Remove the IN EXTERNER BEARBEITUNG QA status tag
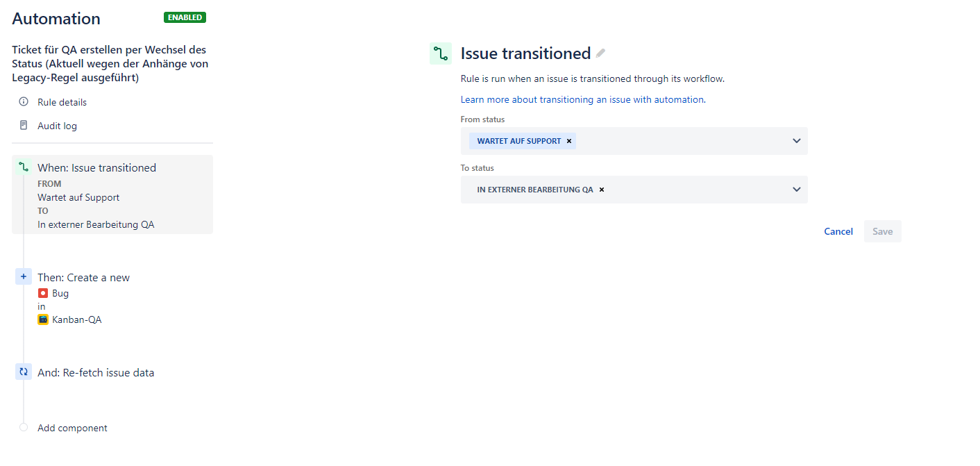The height and width of the screenshot is (466, 980). [x=602, y=190]
